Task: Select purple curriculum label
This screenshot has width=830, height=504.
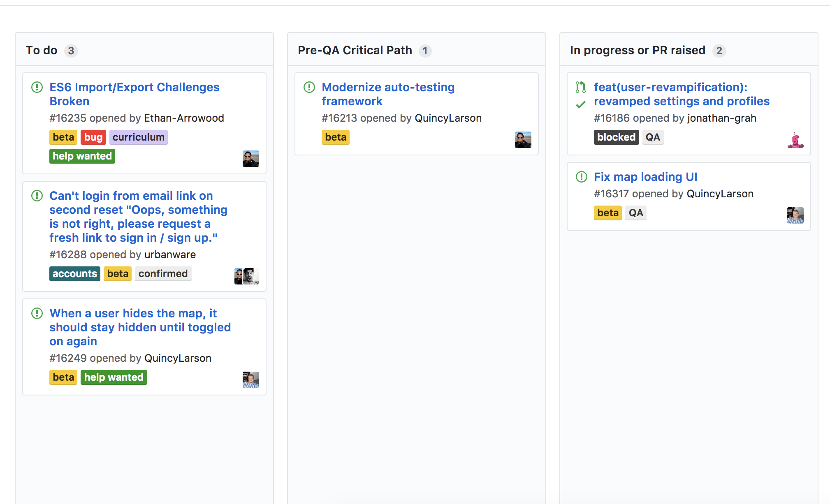Action: pos(139,137)
